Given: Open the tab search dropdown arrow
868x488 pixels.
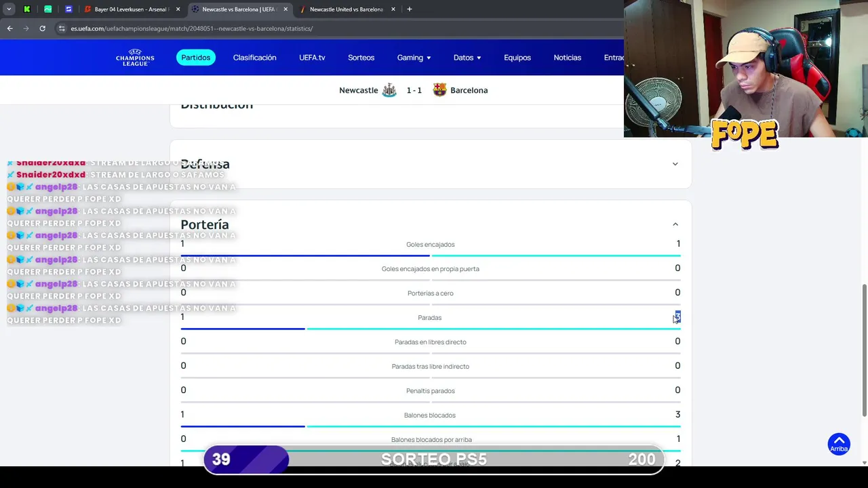Looking at the screenshot, I should pos(9,9).
